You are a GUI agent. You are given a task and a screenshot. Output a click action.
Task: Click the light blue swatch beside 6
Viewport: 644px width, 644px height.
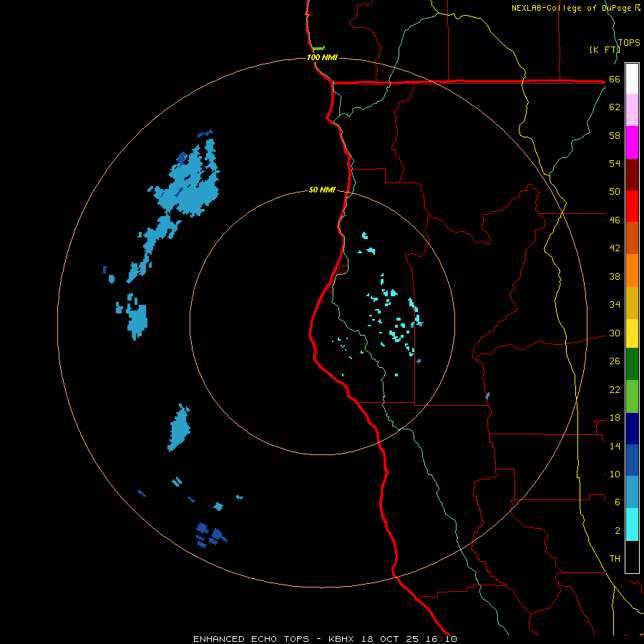632,492
